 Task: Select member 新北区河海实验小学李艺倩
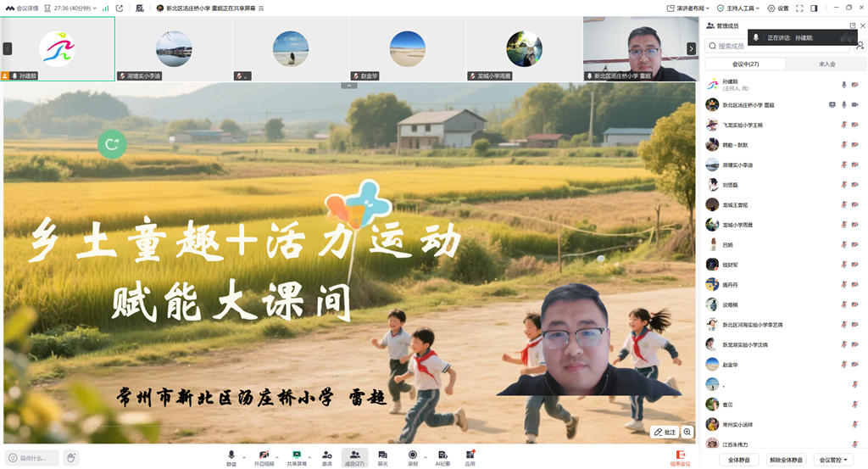tap(782, 325)
